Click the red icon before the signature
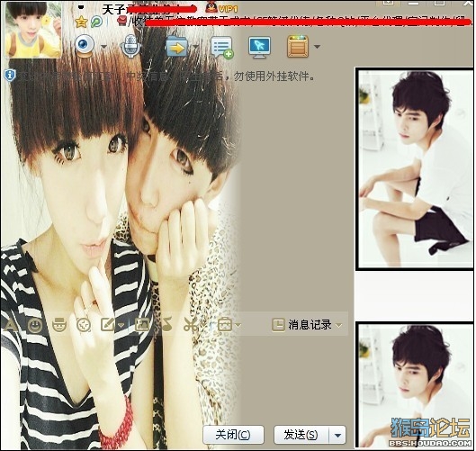This screenshot has width=476, height=451. (x=121, y=22)
